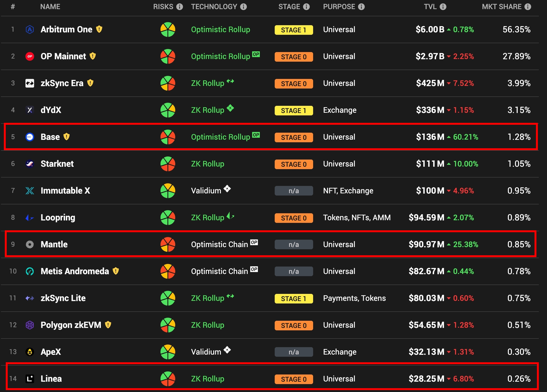Image resolution: width=547 pixels, height=392 pixels.
Task: Click the MKT Share info icon
Action: point(528,7)
